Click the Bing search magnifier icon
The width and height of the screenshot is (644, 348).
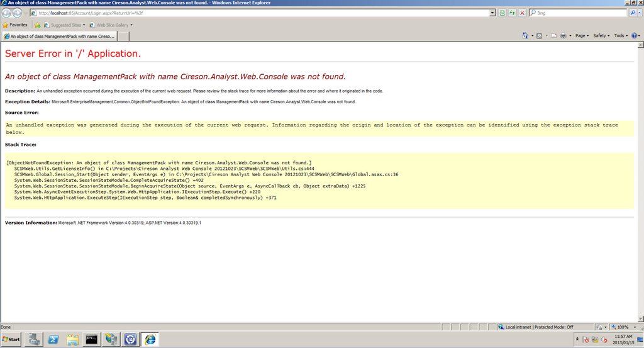pyautogui.click(x=633, y=13)
